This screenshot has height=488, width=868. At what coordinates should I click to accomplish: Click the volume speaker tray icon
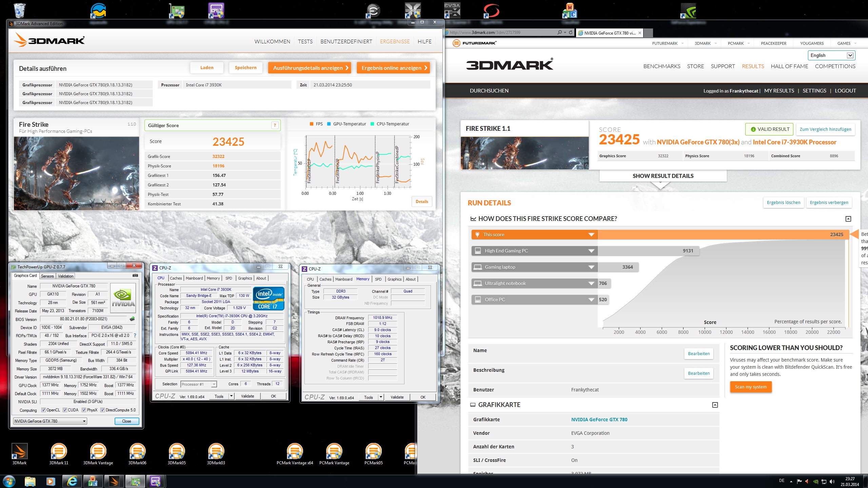832,482
